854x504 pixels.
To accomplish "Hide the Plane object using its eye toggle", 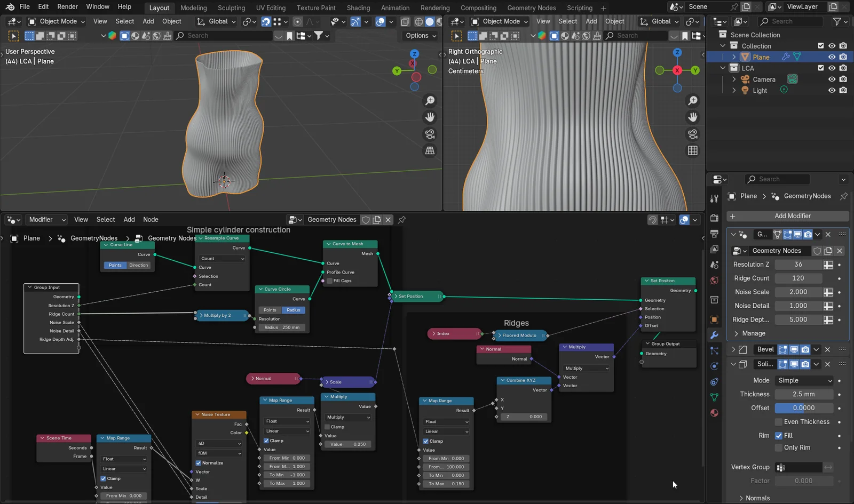I will (x=831, y=57).
